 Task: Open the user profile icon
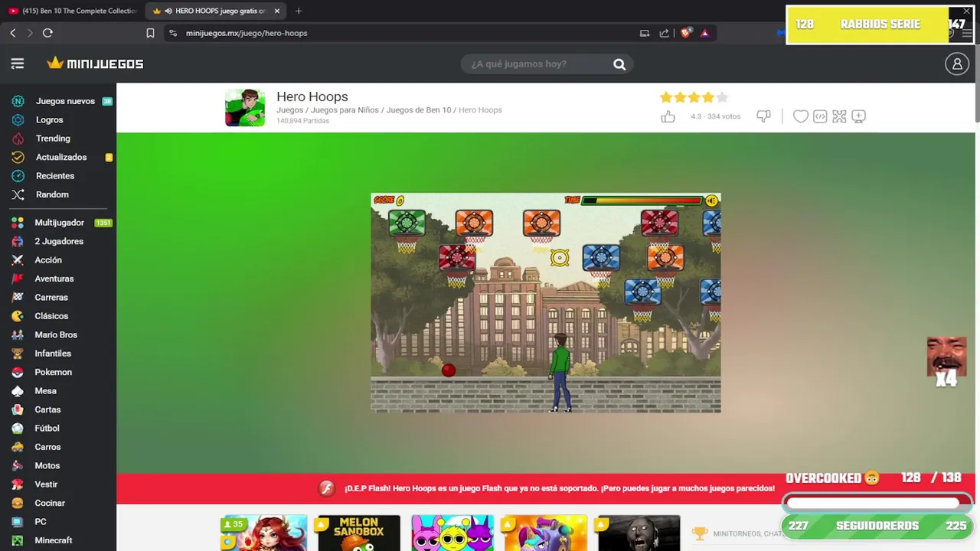pyautogui.click(x=957, y=64)
